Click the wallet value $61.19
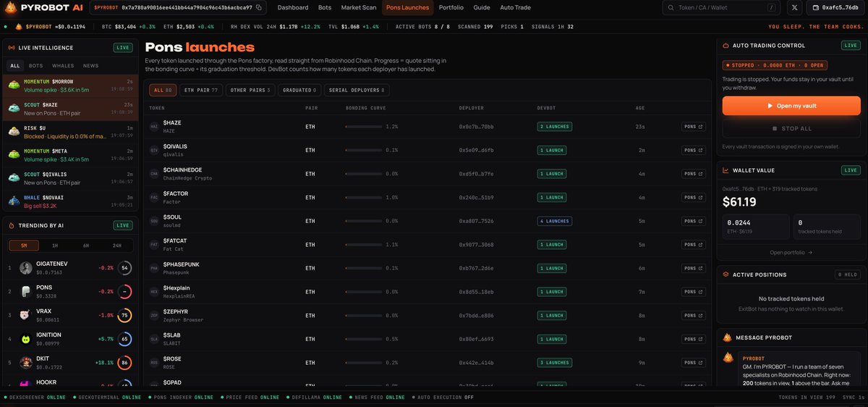Viewport: 868px width, 407px height. pos(738,202)
